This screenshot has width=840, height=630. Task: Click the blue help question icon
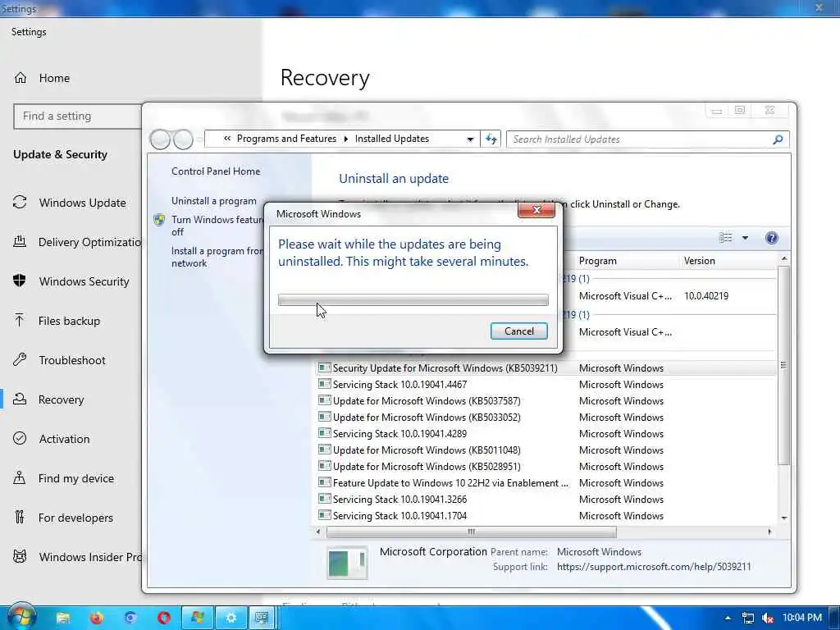(771, 238)
